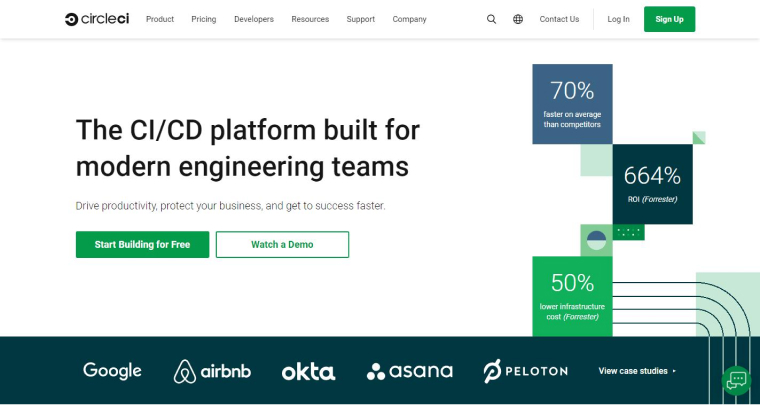The image size is (760, 405).
Task: Open the Developers menu
Action: pos(254,19)
